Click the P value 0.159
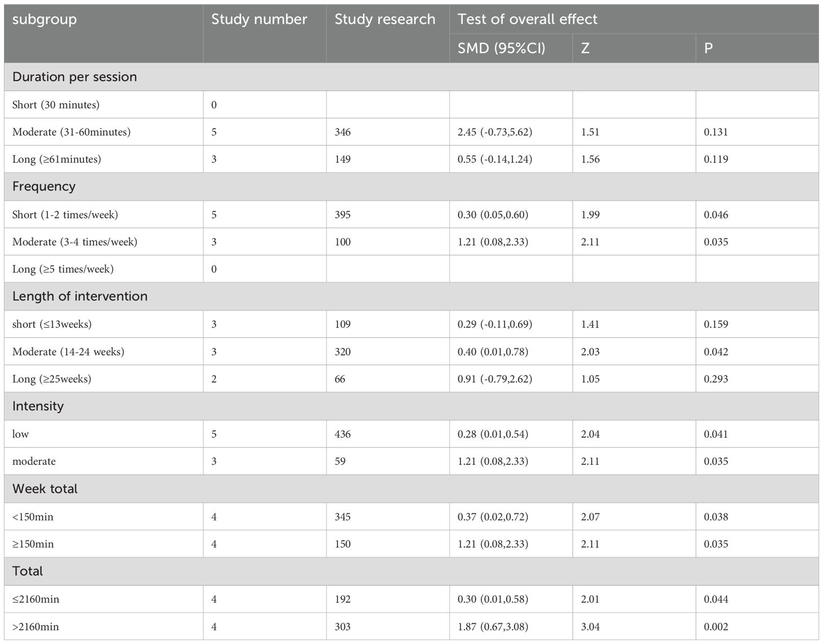Image resolution: width=823 pixels, height=644 pixels. coord(716,325)
